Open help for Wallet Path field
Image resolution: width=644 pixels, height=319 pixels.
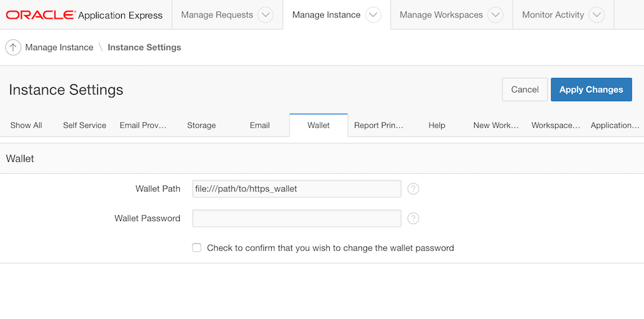coord(413,189)
